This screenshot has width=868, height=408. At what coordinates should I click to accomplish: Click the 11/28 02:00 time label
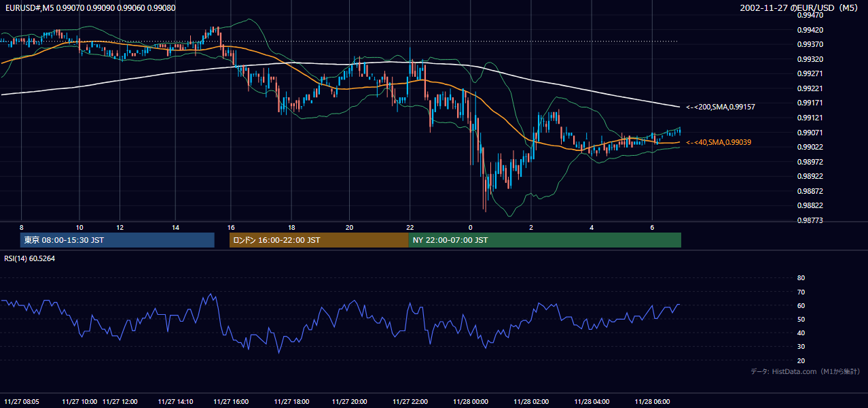point(531,402)
